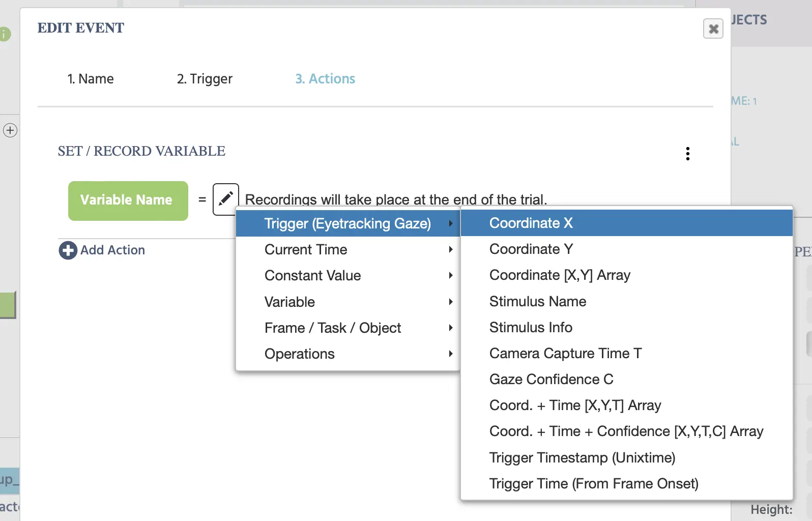This screenshot has width=812, height=521.
Task: Click the green info icon at left edge
Action: 4,34
